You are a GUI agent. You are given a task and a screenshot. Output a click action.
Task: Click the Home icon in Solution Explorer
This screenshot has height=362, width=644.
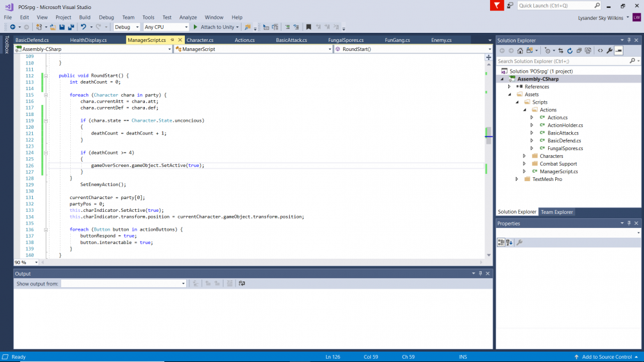tap(519, 50)
